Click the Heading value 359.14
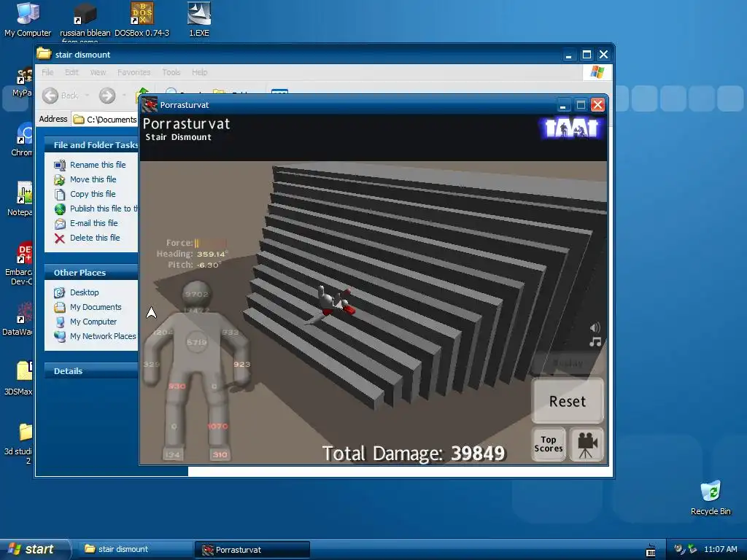 (x=212, y=254)
